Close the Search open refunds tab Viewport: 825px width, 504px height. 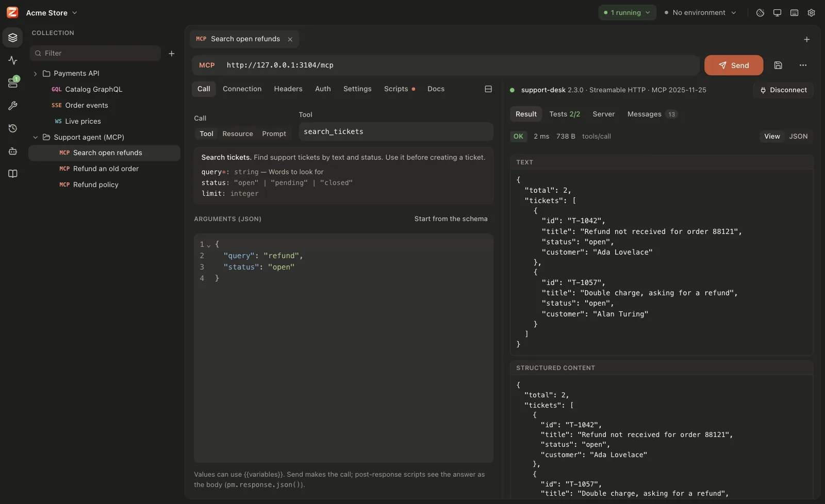[x=290, y=39]
